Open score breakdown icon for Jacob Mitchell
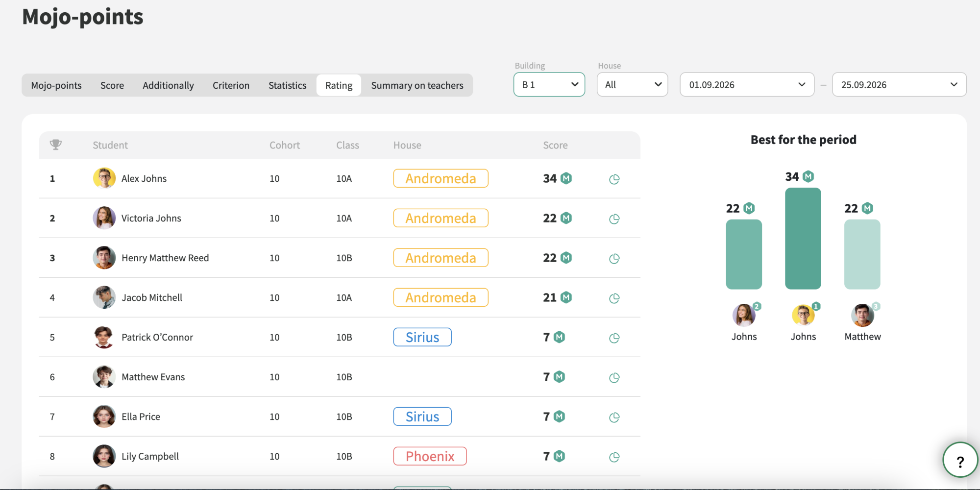Viewport: 980px width, 490px height. tap(614, 298)
